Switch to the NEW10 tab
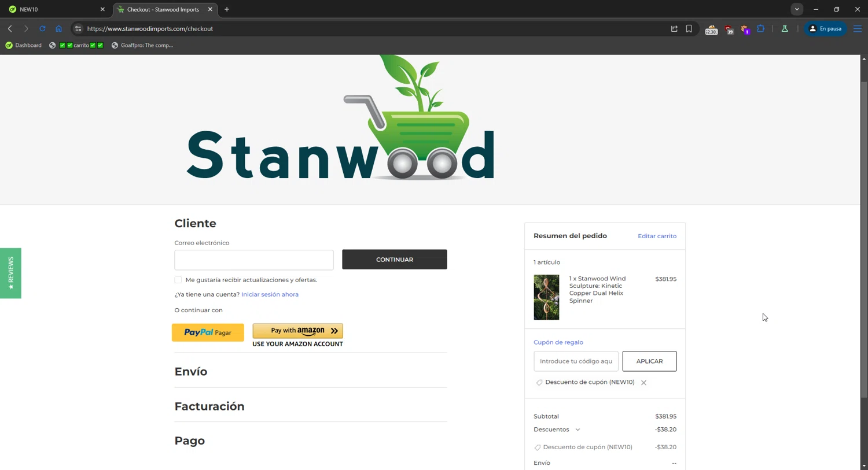This screenshot has width=868, height=470. point(56,9)
